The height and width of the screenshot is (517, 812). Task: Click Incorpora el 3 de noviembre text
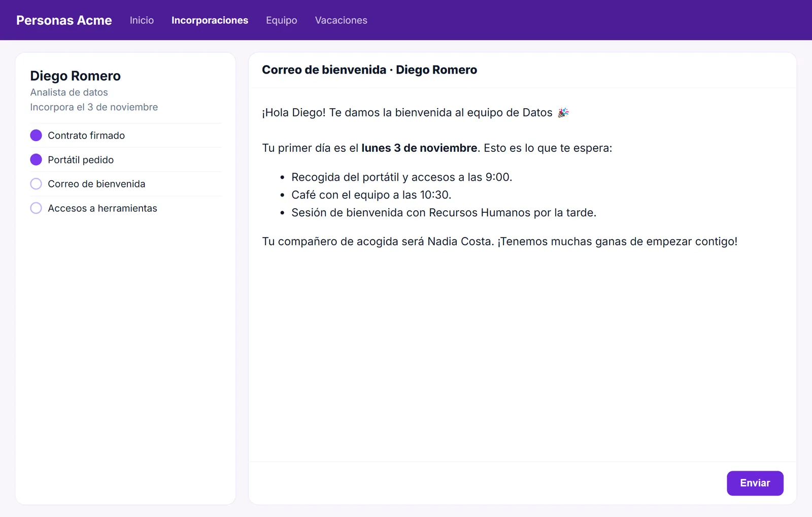(x=94, y=107)
